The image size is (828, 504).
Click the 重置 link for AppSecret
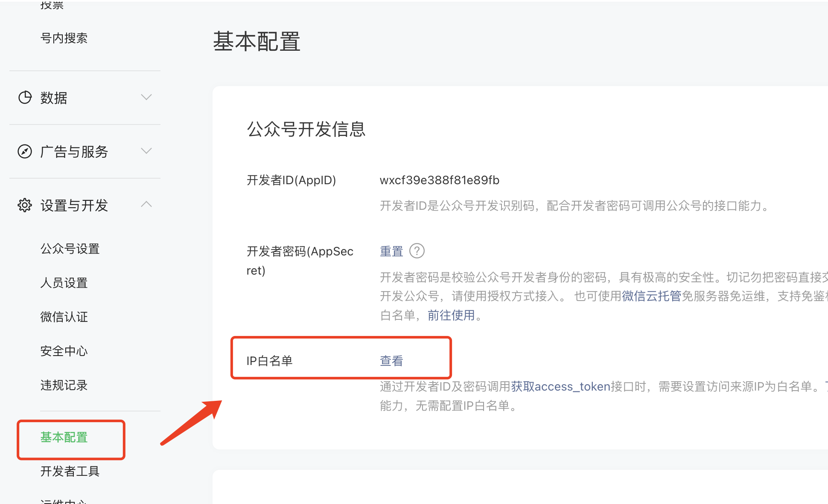pyautogui.click(x=391, y=252)
